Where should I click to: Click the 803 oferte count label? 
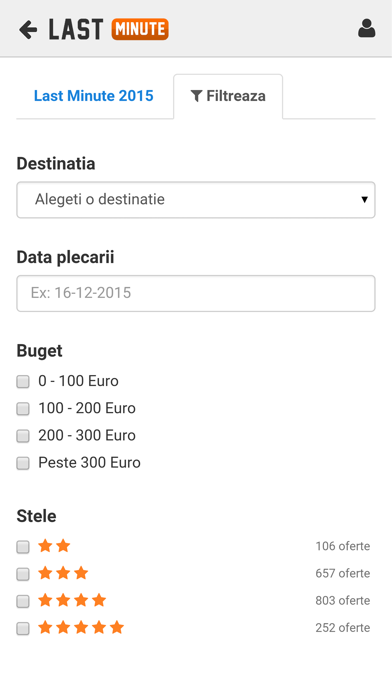click(x=343, y=601)
